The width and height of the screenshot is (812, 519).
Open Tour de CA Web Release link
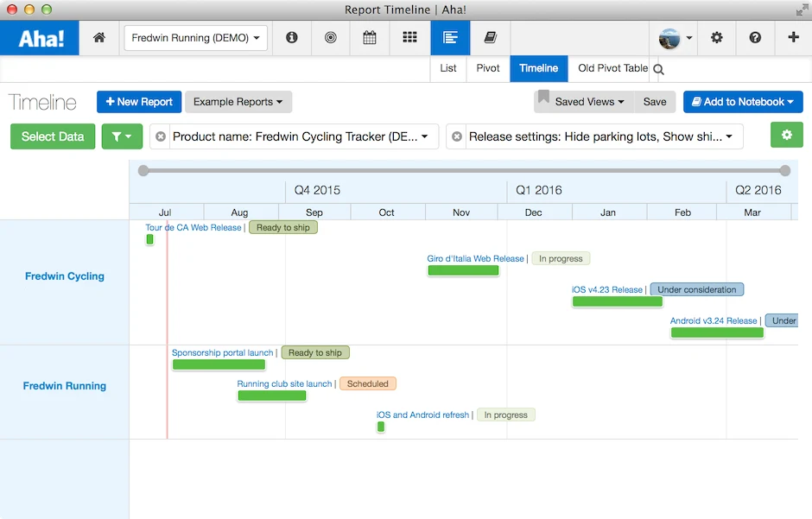pos(193,228)
